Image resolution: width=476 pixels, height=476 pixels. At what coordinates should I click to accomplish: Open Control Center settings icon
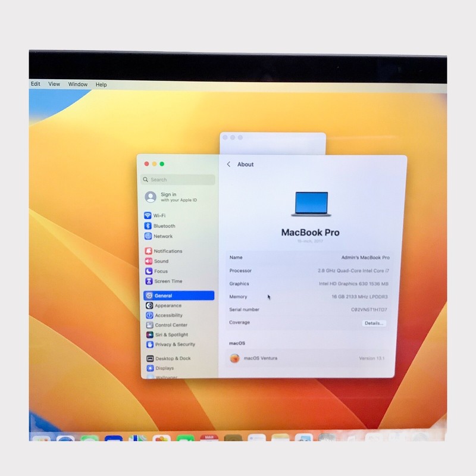click(x=150, y=325)
